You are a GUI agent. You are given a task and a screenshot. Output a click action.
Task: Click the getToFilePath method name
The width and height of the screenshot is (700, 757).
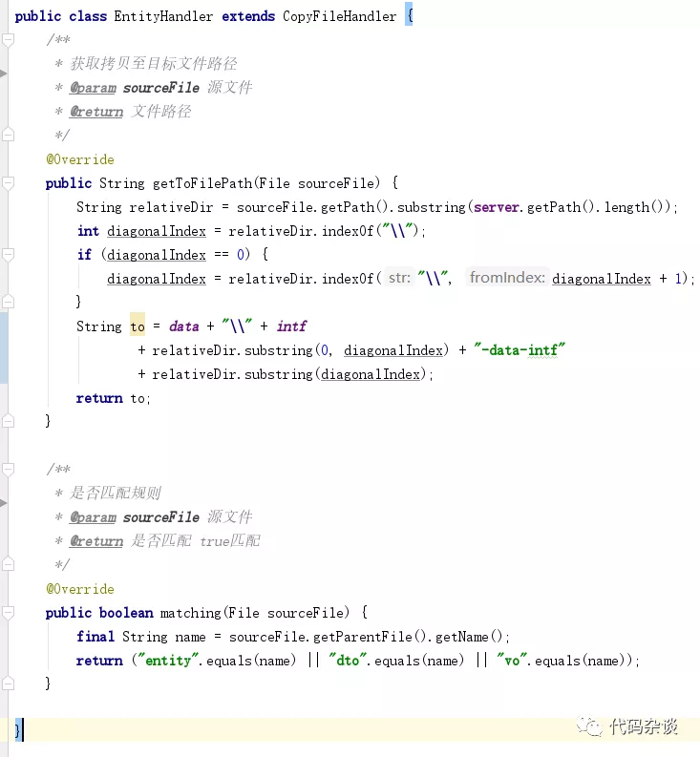click(x=202, y=183)
